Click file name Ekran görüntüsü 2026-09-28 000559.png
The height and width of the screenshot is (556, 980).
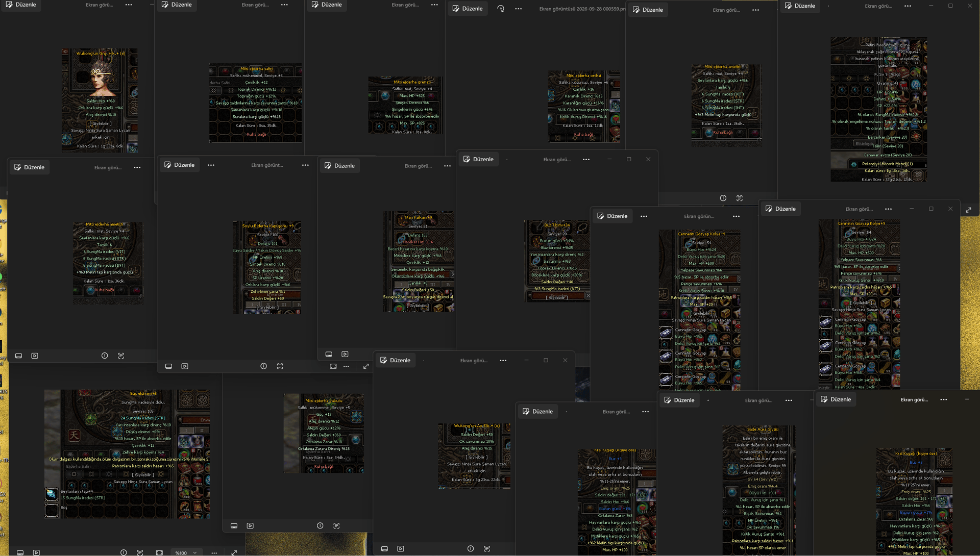(582, 9)
